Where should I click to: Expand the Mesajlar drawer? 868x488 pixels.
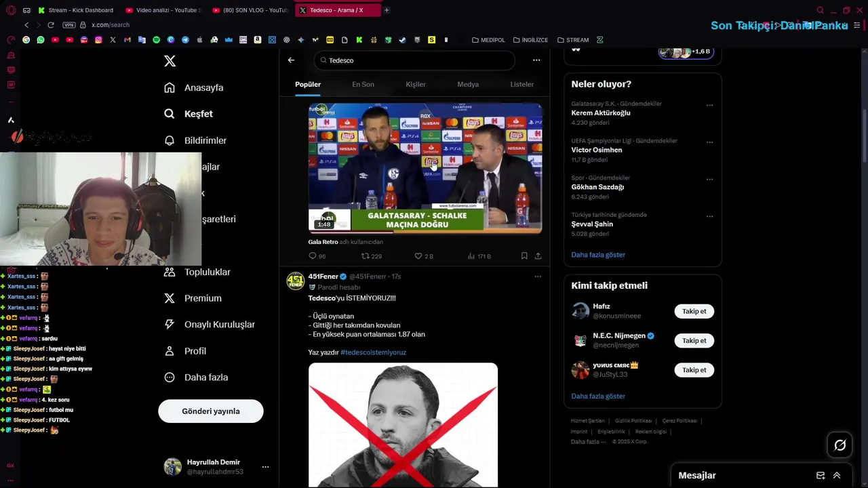[x=837, y=476]
